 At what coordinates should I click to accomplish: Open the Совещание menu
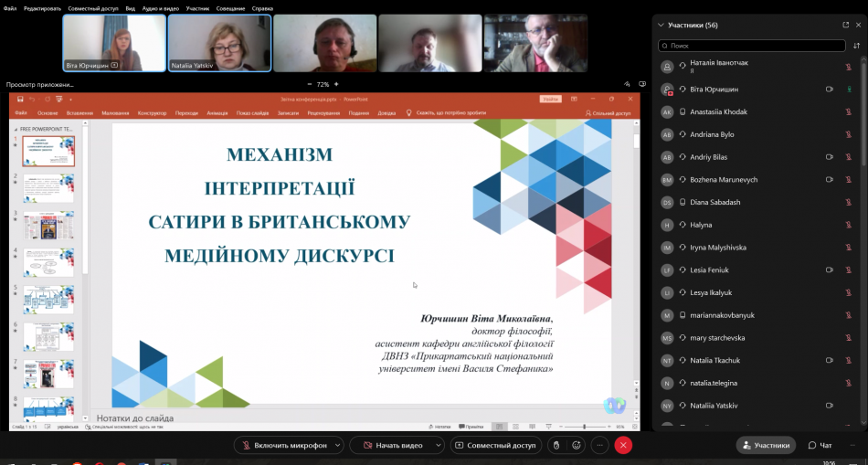click(230, 8)
